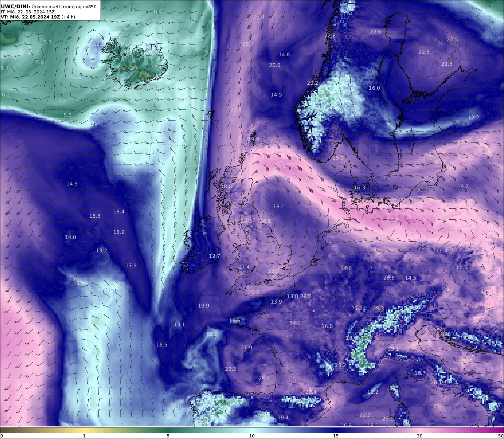Click the map value 22.2
504x439 pixels.
click(x=231, y=369)
